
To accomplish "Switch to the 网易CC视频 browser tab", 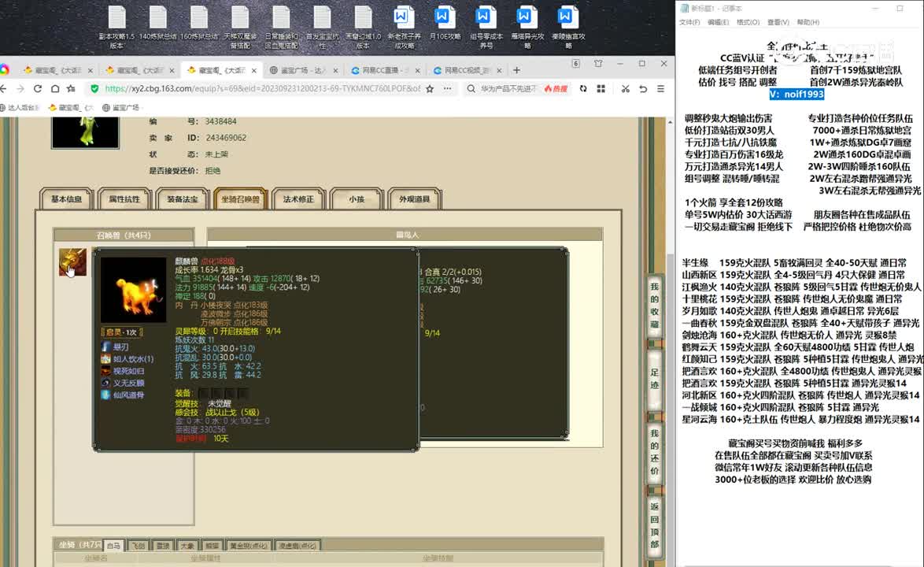I will click(468, 70).
